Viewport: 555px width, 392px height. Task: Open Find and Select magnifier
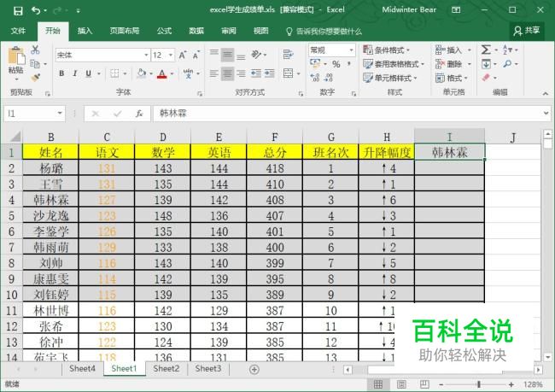click(507, 64)
